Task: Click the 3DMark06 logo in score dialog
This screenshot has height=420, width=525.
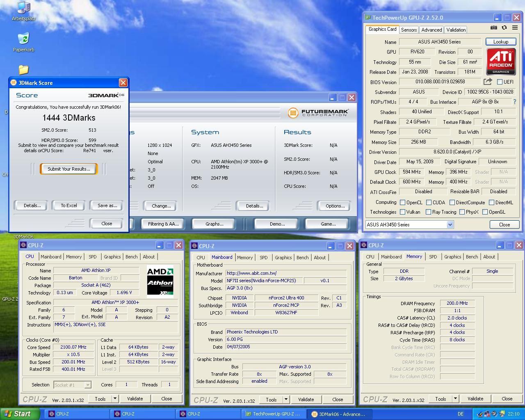Action: coord(106,95)
